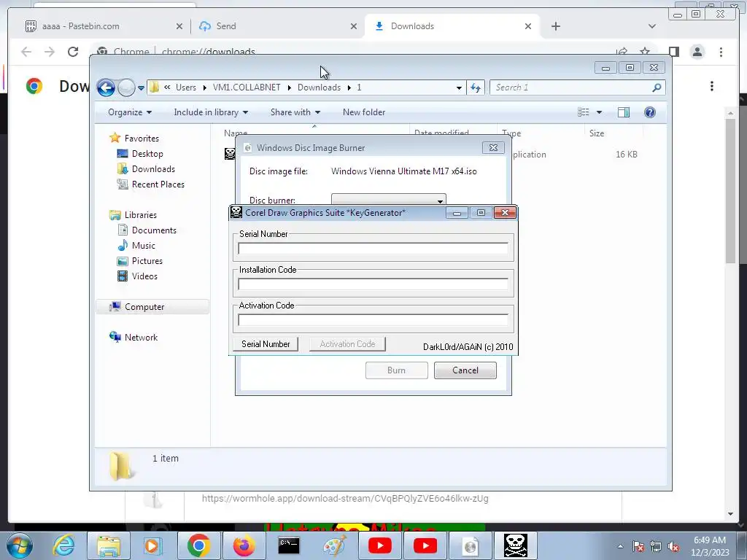The width and height of the screenshot is (747, 560).
Task: Click the refresh button next to address bar
Action: click(x=476, y=87)
